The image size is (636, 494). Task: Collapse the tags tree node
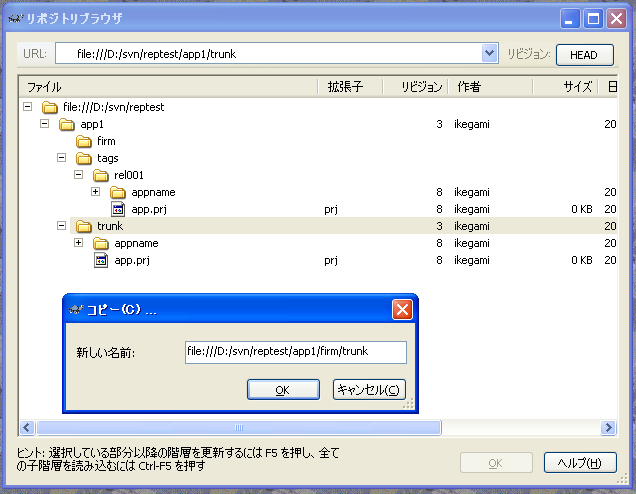(62, 157)
